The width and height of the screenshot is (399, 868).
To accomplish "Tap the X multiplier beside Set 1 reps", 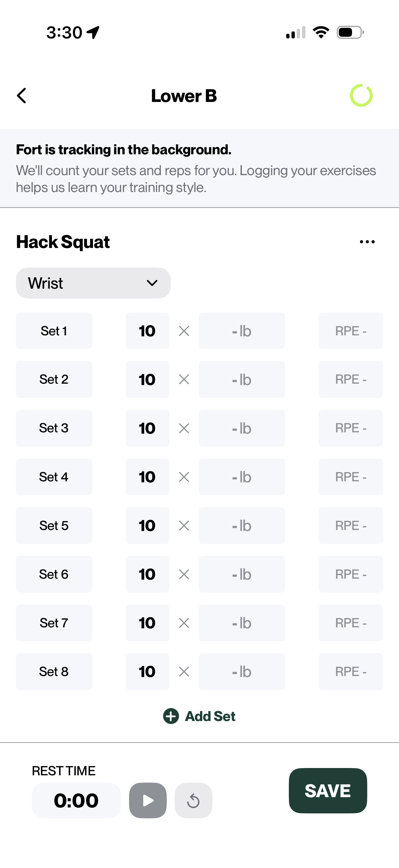I will (x=184, y=331).
